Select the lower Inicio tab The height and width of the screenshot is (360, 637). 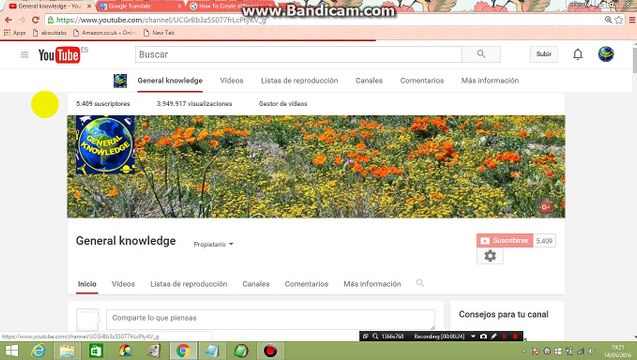click(x=87, y=284)
